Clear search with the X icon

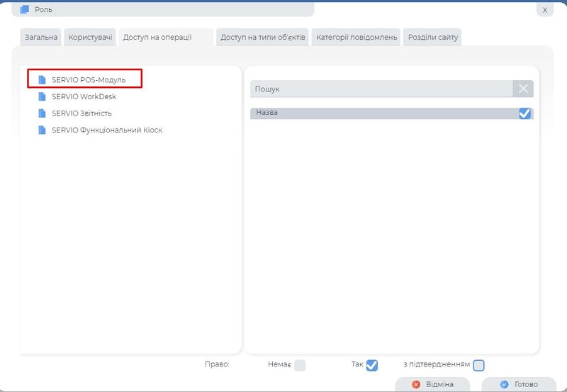[x=522, y=89]
